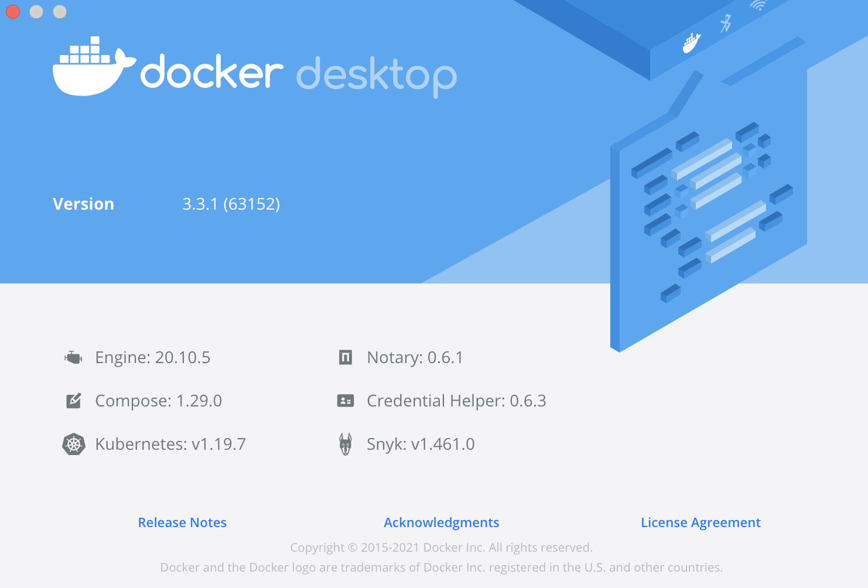Click the Engine version 20.10.5 text
Screen dimensions: 868x588
(x=152, y=357)
